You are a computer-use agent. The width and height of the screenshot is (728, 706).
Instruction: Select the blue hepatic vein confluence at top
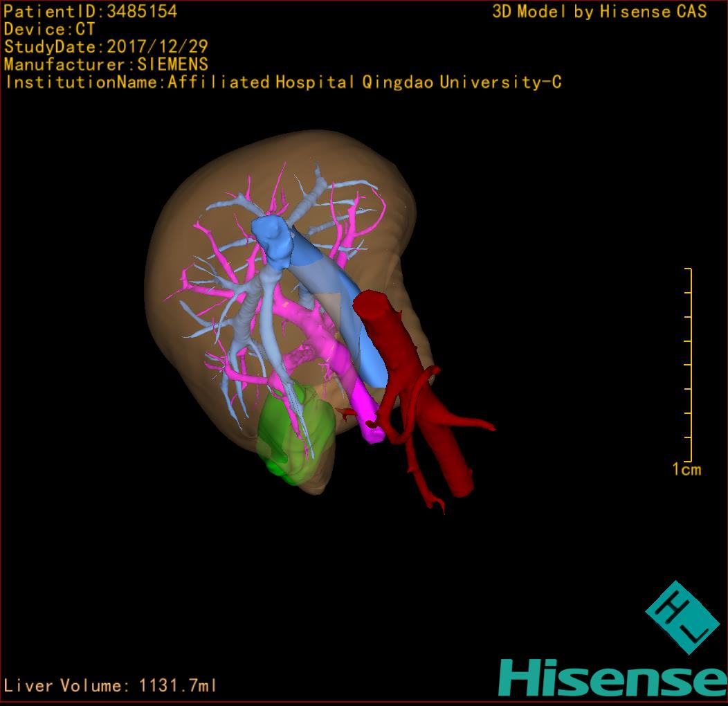272,239
